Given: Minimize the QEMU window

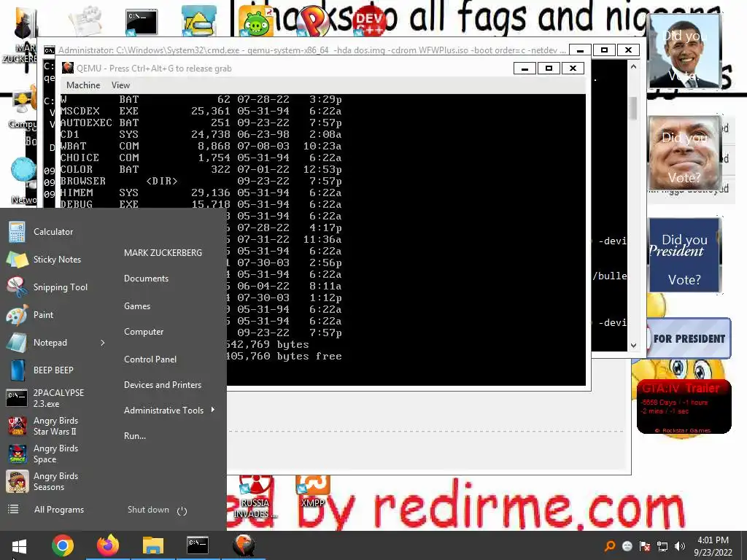Looking at the screenshot, I should (x=525, y=69).
